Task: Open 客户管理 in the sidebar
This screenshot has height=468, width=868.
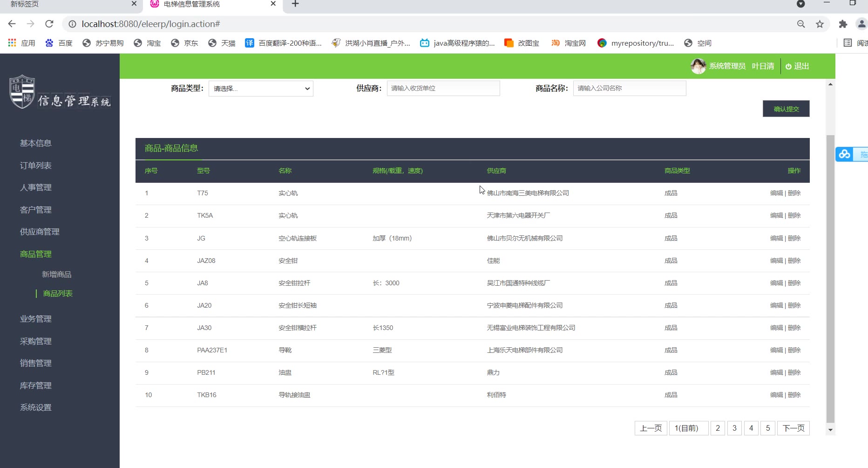Action: pos(36,210)
